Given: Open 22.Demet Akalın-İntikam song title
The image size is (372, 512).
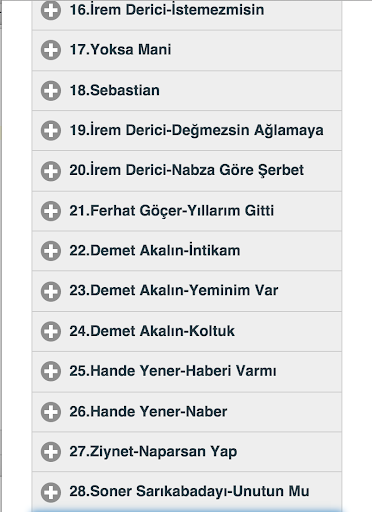Looking at the screenshot, I should click(155, 250).
